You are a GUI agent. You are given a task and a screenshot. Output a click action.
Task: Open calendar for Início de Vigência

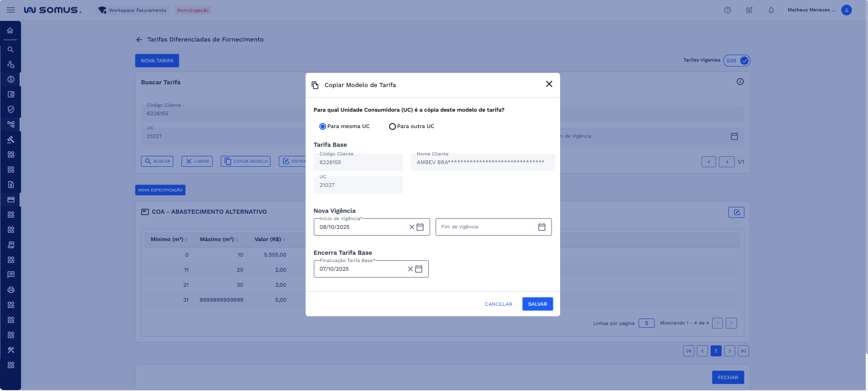[421, 227]
